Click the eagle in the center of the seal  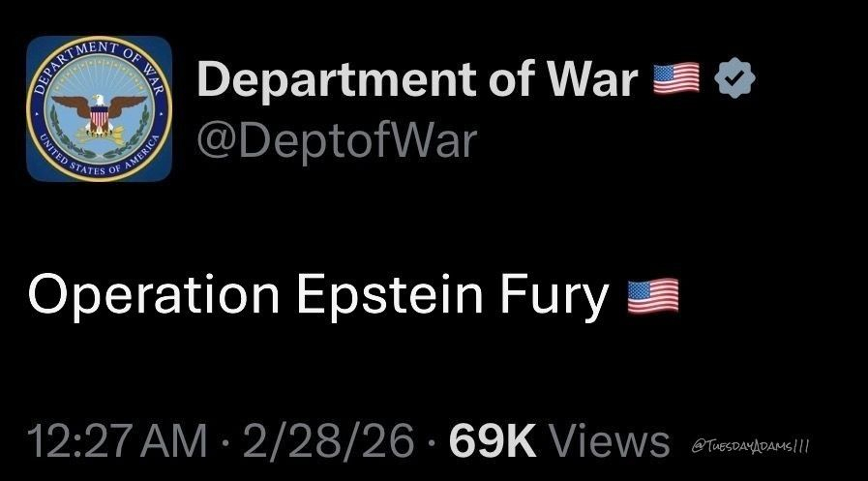[99, 109]
